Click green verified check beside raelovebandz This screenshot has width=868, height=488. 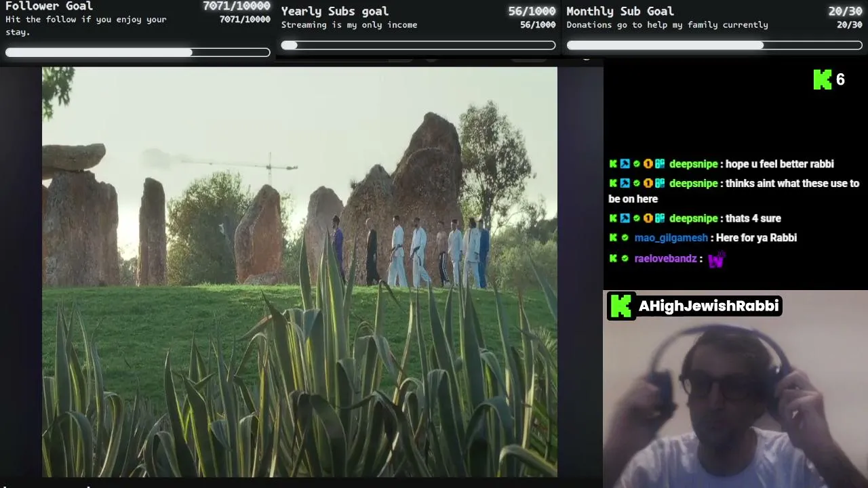click(x=625, y=258)
